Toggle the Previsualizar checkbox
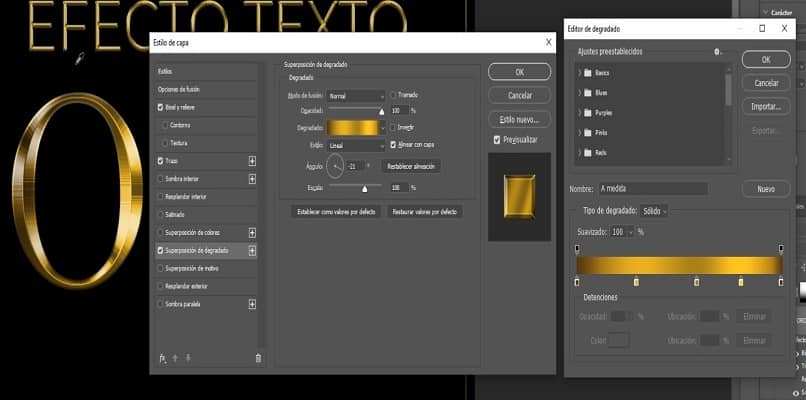This screenshot has height=400, width=806. click(x=497, y=140)
